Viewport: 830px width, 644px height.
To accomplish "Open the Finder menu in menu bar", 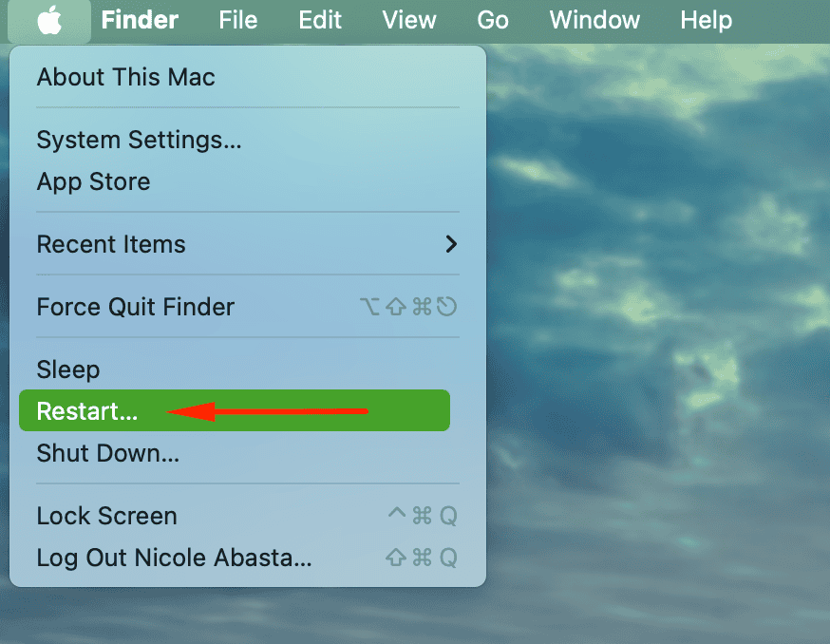I will (x=140, y=20).
